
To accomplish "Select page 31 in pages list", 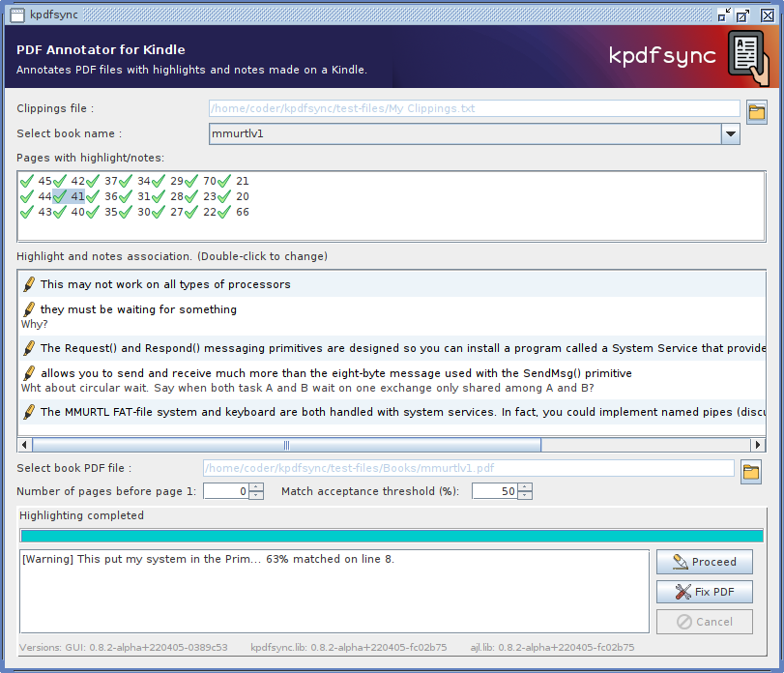I will tap(135, 196).
